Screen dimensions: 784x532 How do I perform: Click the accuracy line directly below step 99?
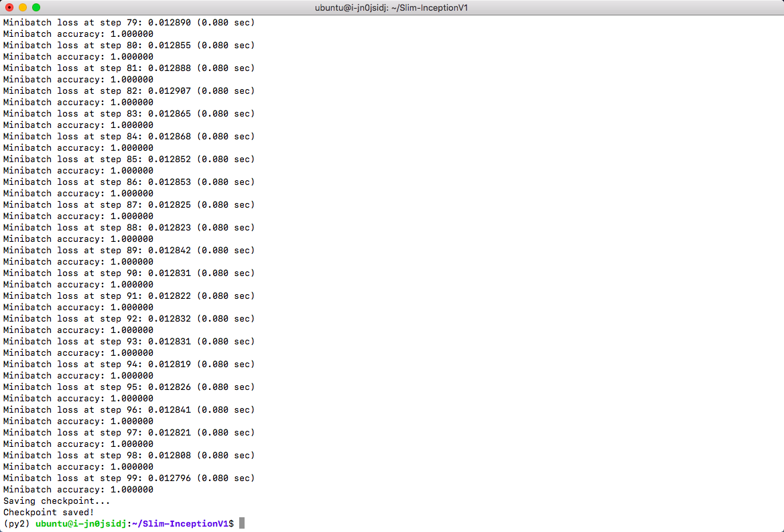pos(78,489)
